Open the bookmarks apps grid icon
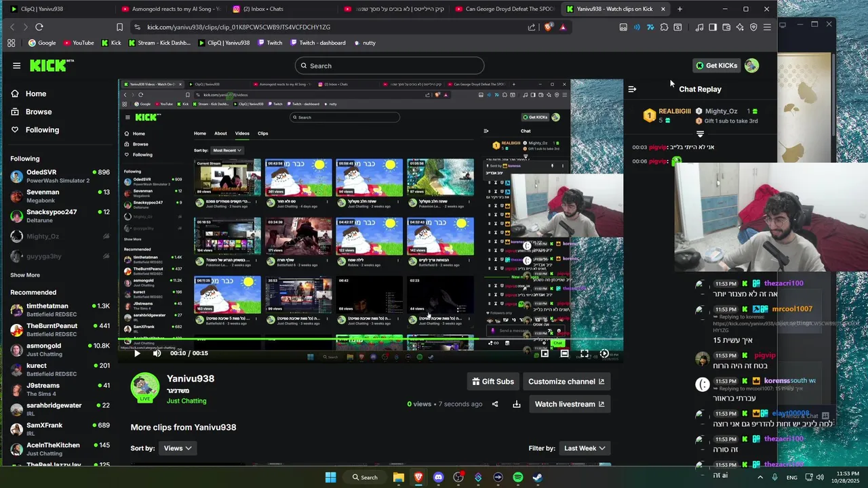This screenshot has height=488, width=868. (x=11, y=43)
